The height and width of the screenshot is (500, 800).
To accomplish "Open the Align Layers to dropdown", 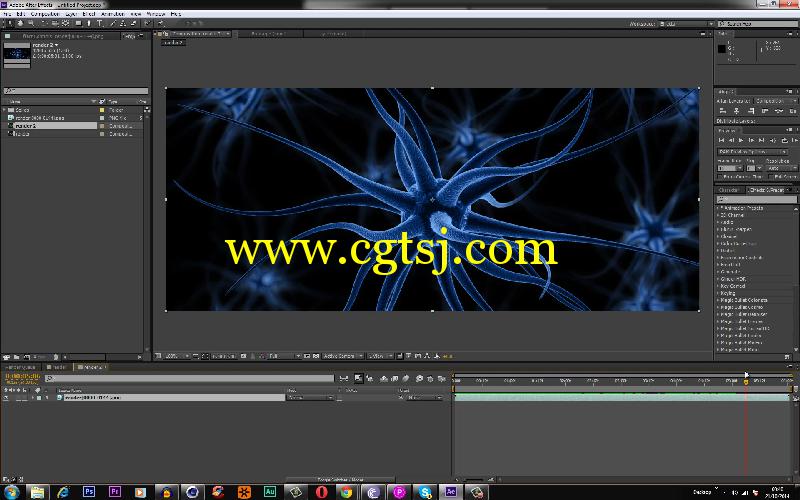I will (x=776, y=101).
